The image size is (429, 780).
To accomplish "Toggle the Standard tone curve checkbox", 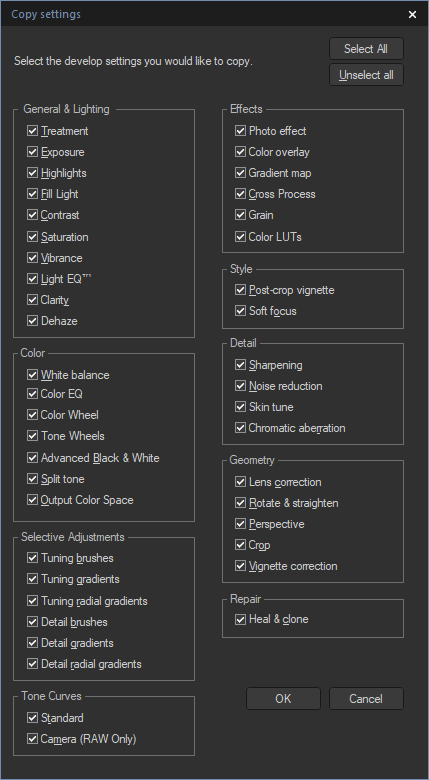I will pyautogui.click(x=32, y=717).
